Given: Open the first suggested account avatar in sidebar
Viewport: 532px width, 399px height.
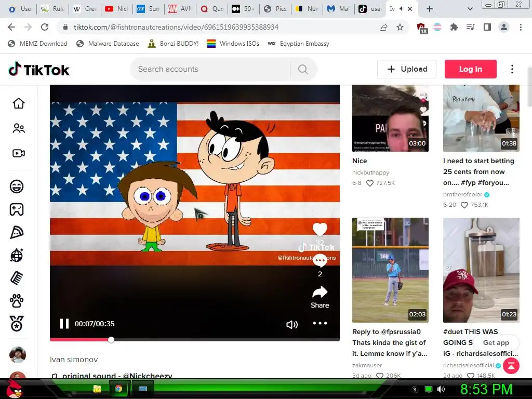Looking at the screenshot, I should click(18, 355).
